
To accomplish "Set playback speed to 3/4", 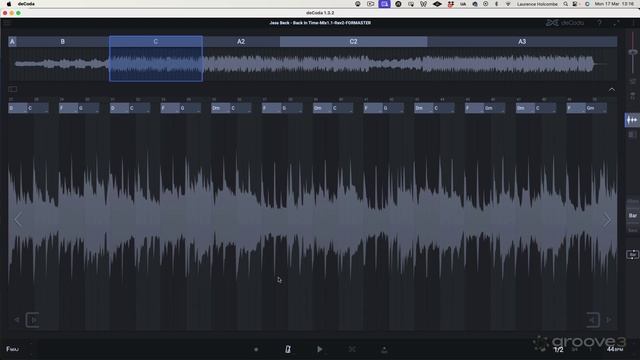I will (x=575, y=349).
